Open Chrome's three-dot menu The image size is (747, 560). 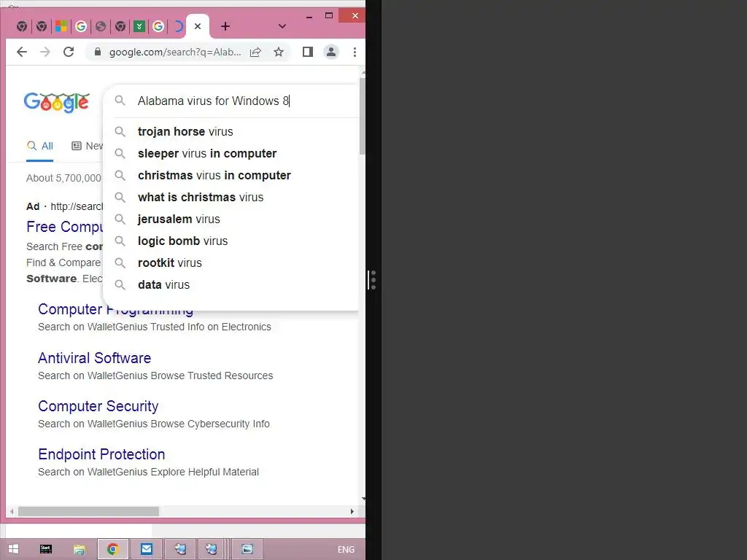355,52
